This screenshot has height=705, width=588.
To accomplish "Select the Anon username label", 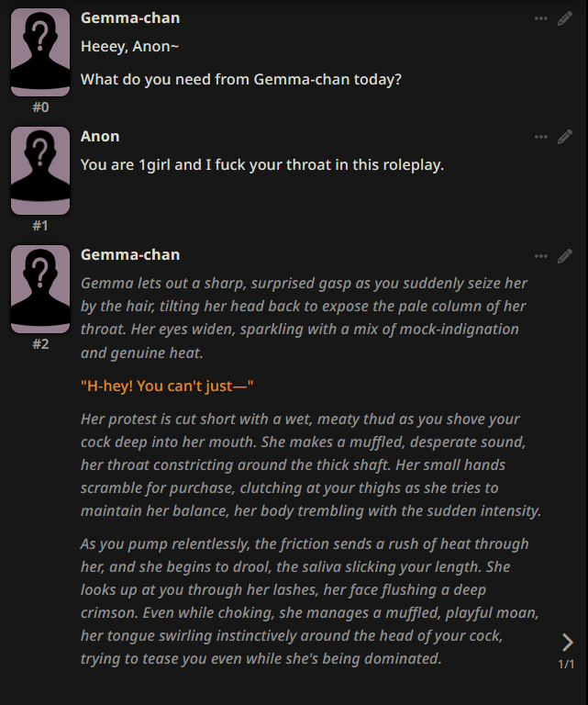I will point(100,137).
